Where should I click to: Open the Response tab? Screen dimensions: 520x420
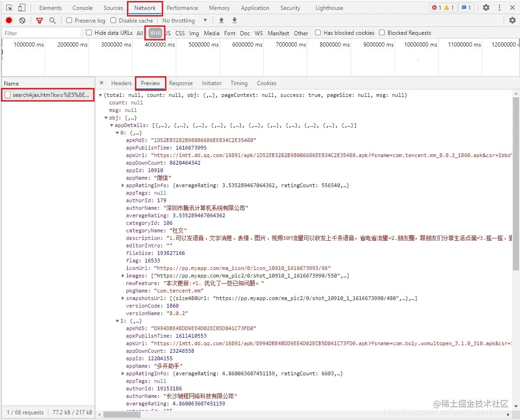pos(181,83)
